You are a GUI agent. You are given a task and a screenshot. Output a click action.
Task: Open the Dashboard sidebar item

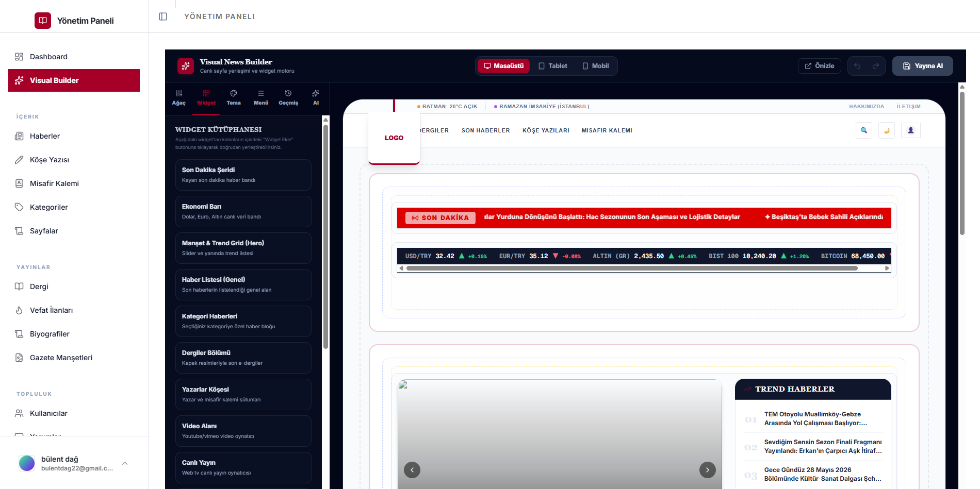74,57
